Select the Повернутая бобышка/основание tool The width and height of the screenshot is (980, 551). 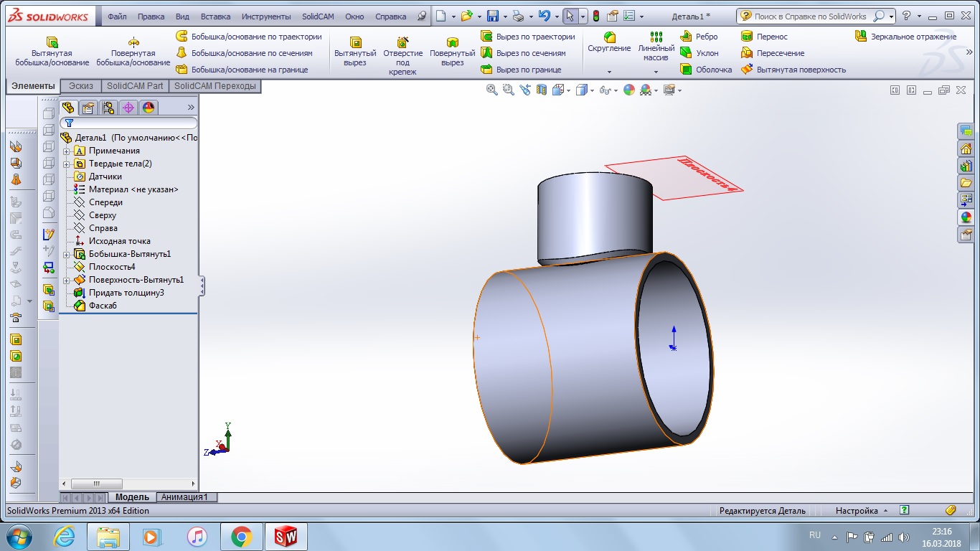[x=133, y=52]
